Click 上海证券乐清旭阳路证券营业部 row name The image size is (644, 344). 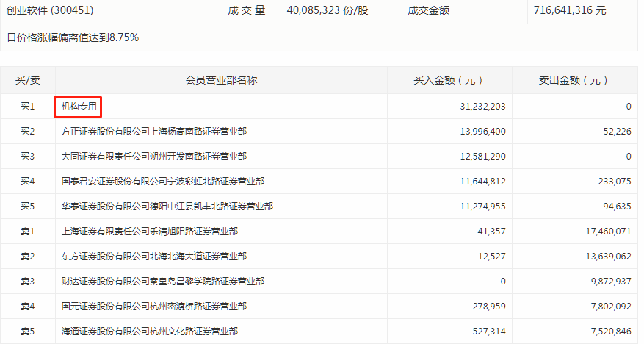(x=150, y=232)
